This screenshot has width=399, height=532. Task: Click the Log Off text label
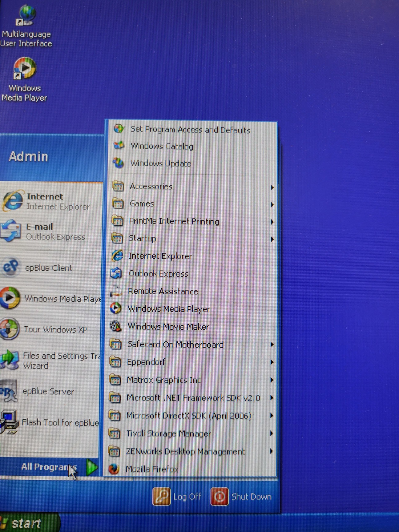187,497
